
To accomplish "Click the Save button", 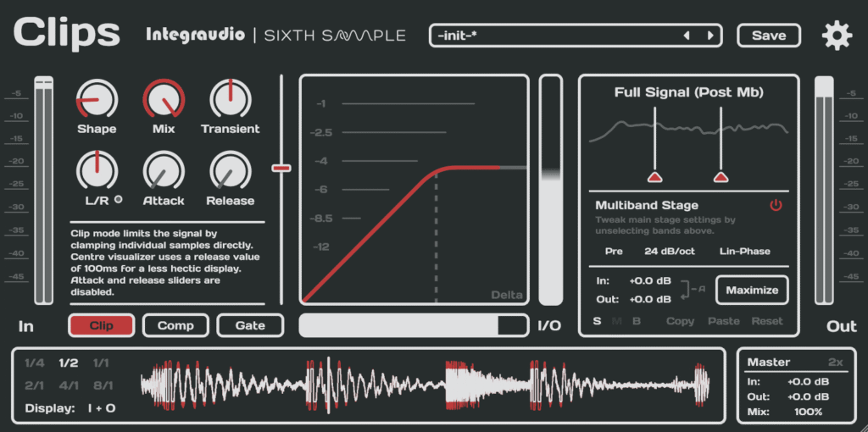I will (769, 36).
